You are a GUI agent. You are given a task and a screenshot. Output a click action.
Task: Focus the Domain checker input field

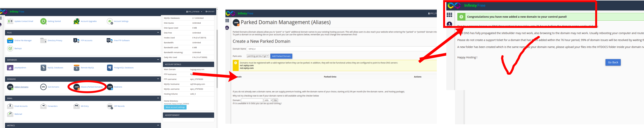point(252,100)
